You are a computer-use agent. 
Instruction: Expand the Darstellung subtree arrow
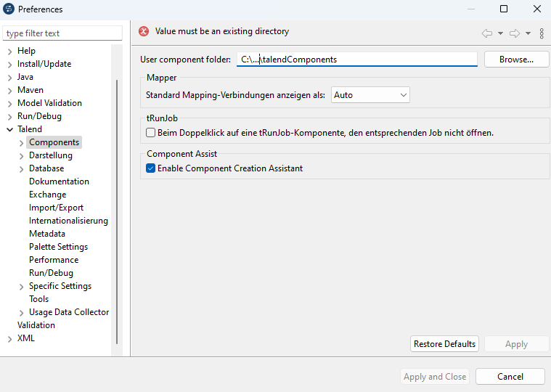point(22,156)
